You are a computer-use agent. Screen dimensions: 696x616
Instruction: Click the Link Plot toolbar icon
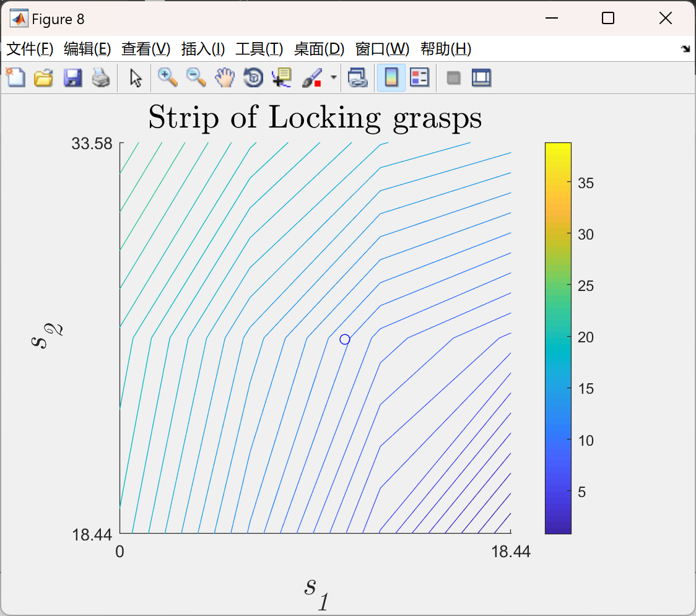pyautogui.click(x=358, y=77)
